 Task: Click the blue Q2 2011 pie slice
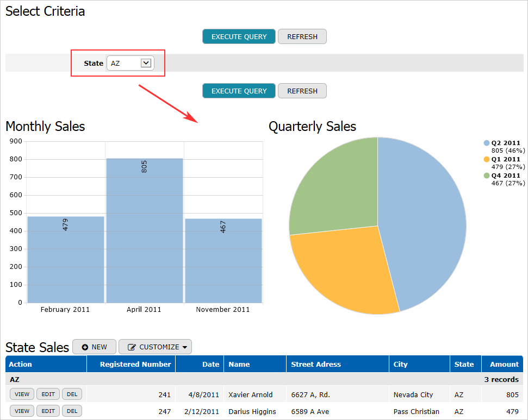424,222
